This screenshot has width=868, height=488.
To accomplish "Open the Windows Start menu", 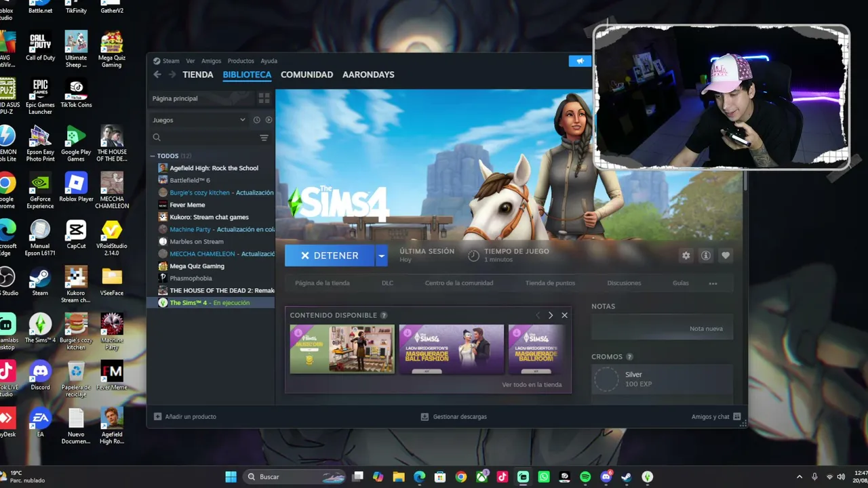I will coord(231,477).
